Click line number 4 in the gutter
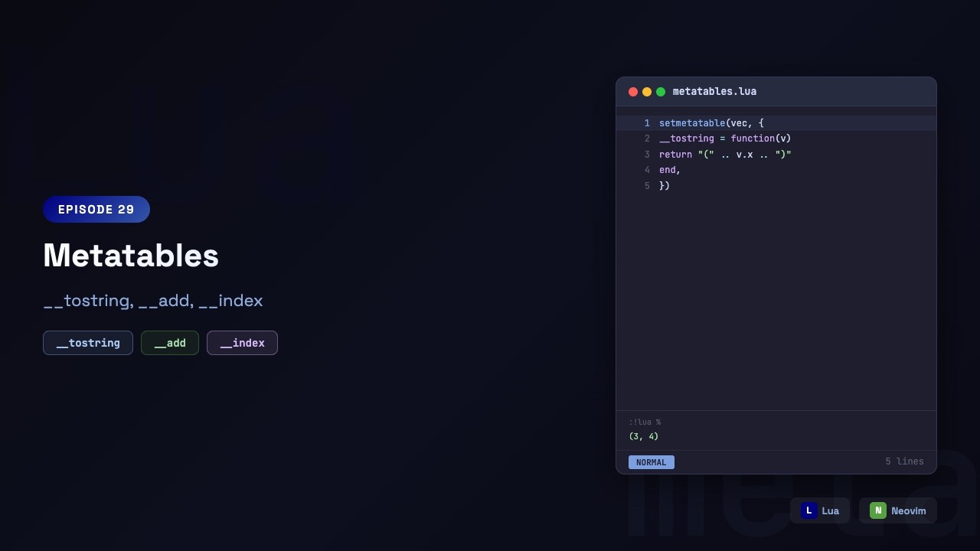980x551 pixels. click(647, 170)
